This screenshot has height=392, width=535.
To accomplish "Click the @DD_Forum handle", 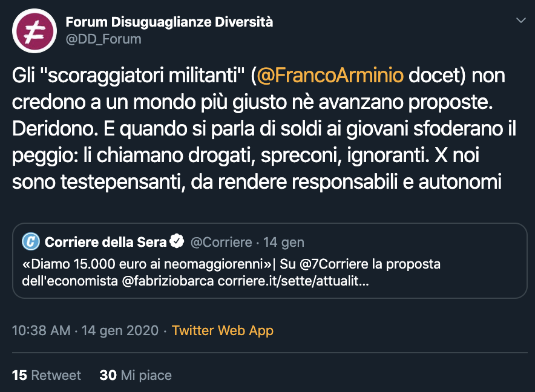I will click(x=103, y=39).
